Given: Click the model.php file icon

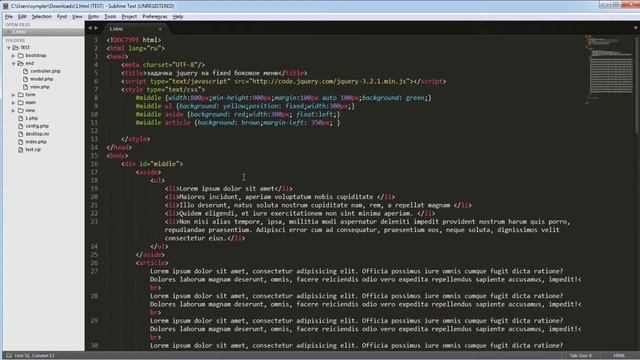Looking at the screenshot, I should point(26,79).
